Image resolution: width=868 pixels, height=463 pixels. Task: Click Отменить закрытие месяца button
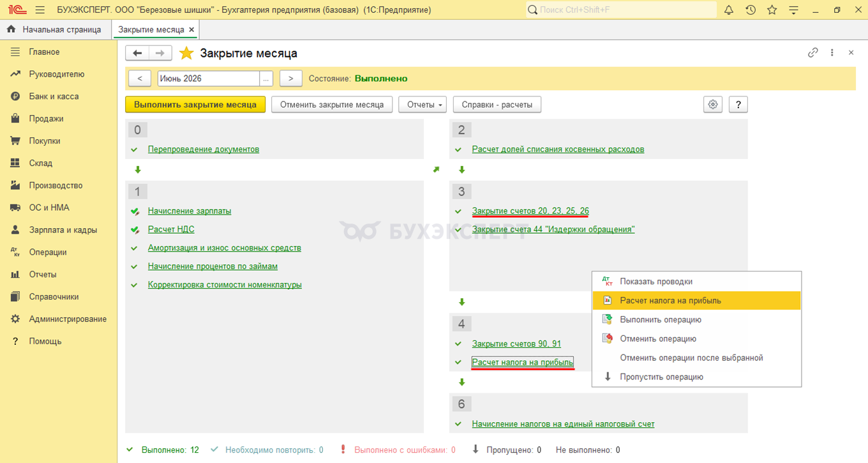pos(332,104)
